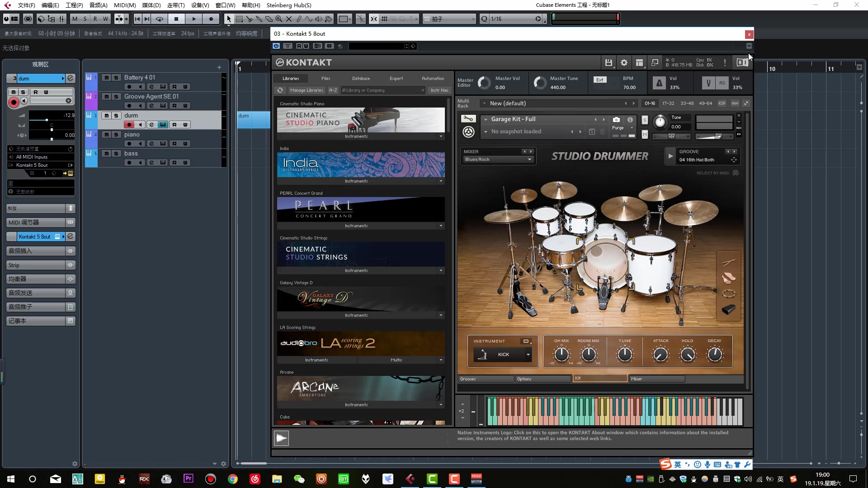Viewport: 868px width, 488px height.
Task: Adjust the Master Vol knob
Action: pos(484,83)
